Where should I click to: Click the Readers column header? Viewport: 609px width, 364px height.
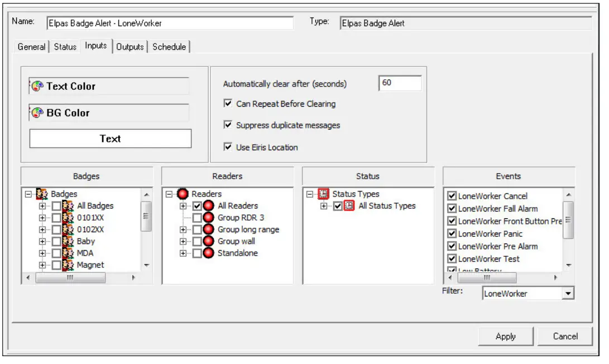click(227, 176)
